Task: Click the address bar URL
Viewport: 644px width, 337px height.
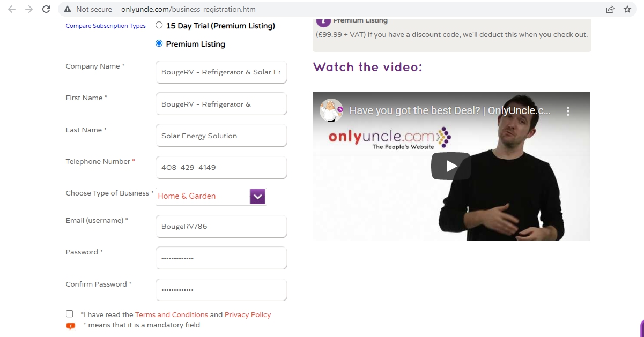Action: tap(188, 9)
